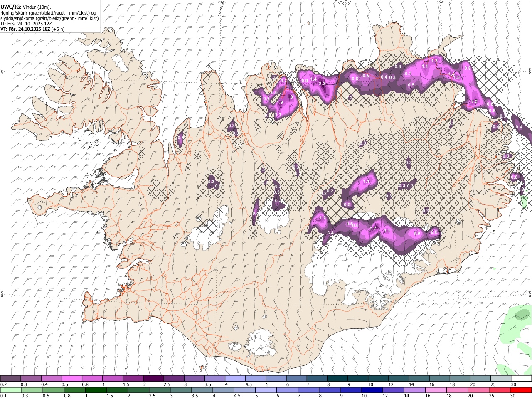Click the 3.5 number label under upper scale
The image size is (532, 399).
click(x=208, y=384)
